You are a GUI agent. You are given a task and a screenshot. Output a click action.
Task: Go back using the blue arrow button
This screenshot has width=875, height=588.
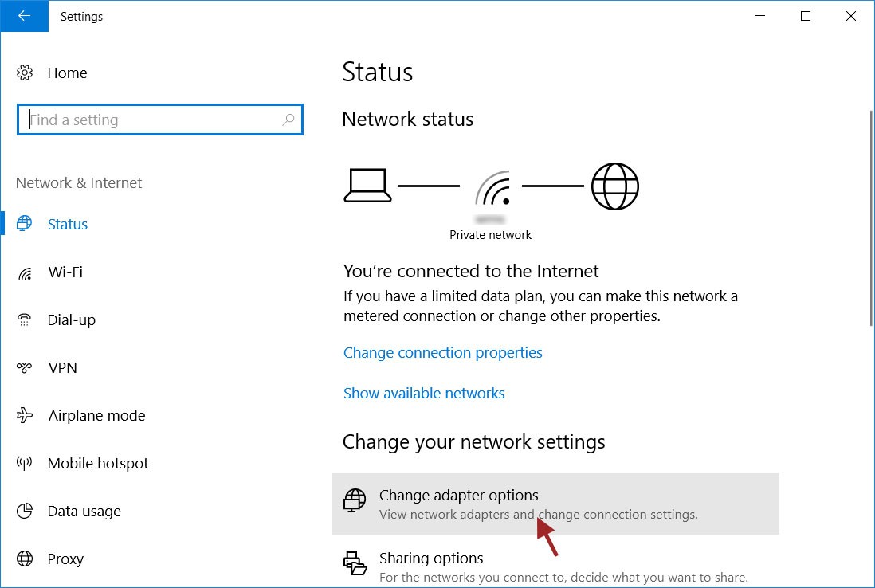[x=24, y=16]
